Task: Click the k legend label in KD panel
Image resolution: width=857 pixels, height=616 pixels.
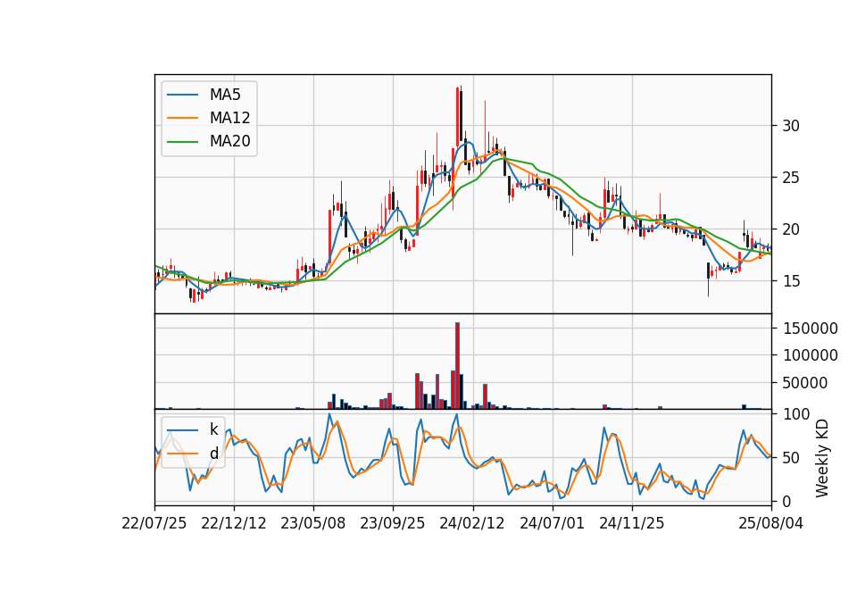Action: click(x=213, y=429)
